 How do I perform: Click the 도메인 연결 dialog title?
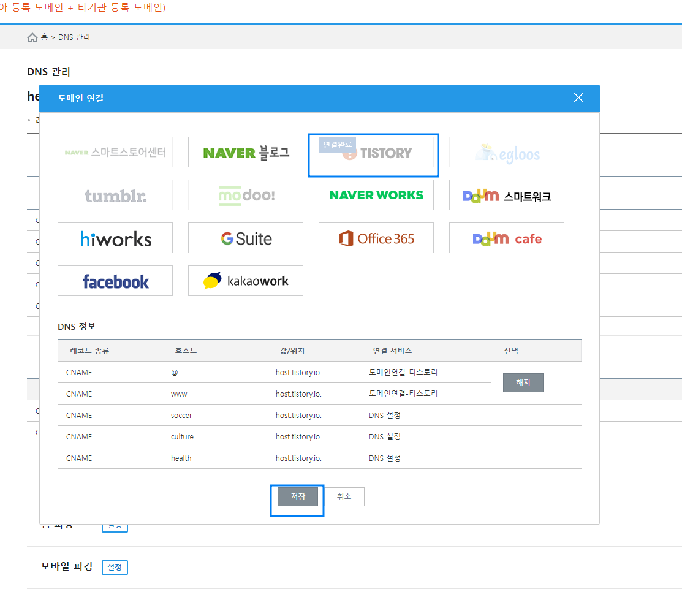pos(81,98)
